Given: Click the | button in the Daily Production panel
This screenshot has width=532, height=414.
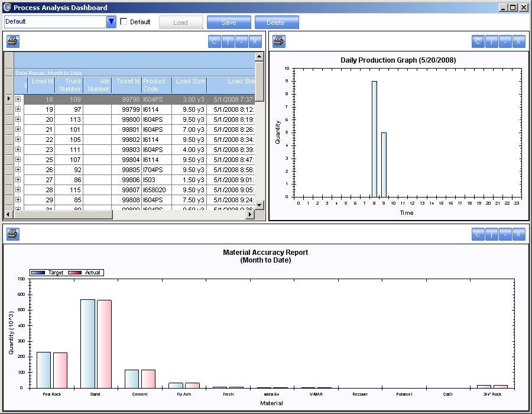Looking at the screenshot, I should pyautogui.click(x=492, y=41).
